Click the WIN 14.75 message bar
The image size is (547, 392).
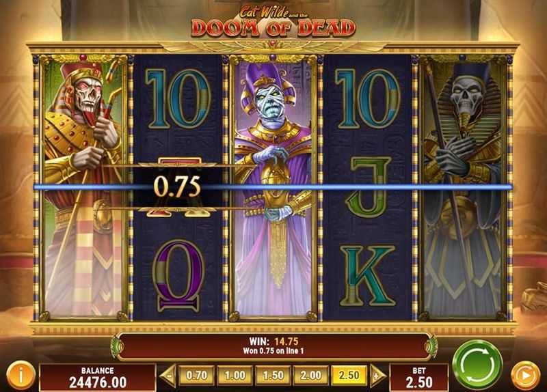(x=273, y=346)
